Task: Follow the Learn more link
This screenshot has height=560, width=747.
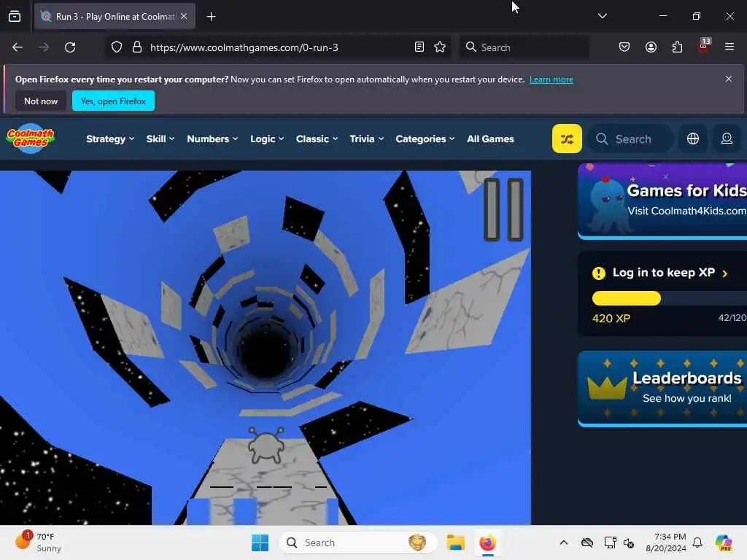Action: 551,79
